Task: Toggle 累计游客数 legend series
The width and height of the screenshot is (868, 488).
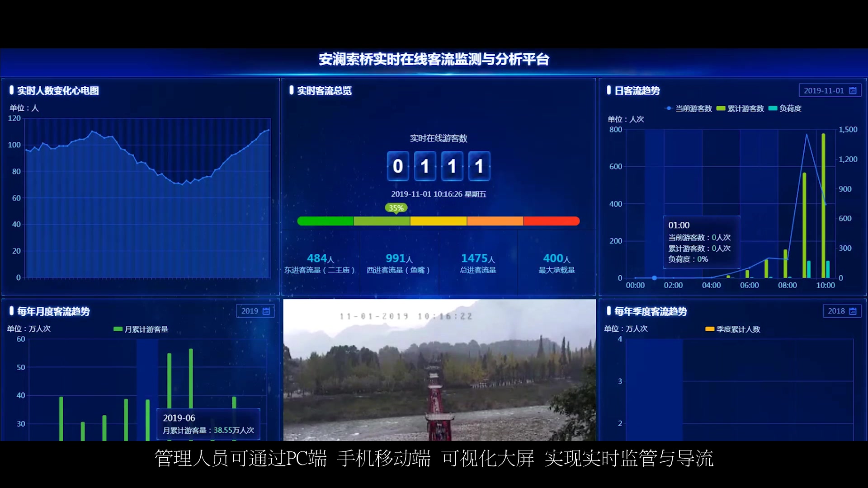Action: (741, 108)
